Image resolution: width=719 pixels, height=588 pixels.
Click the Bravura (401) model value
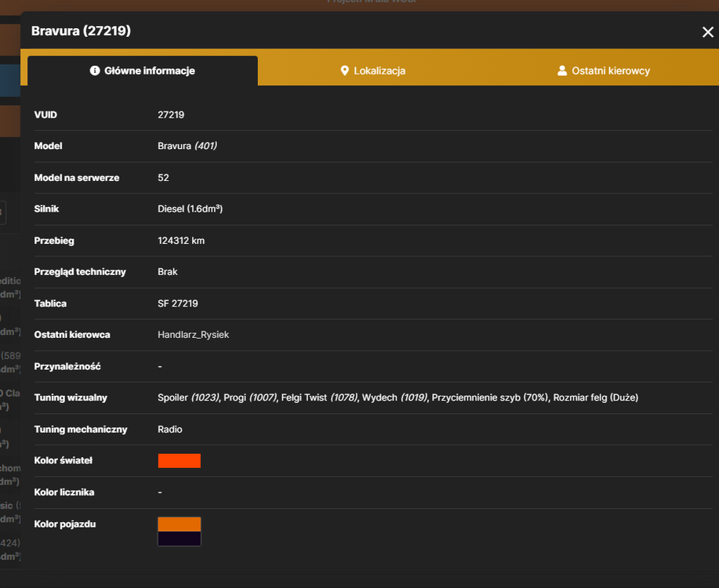click(x=187, y=146)
